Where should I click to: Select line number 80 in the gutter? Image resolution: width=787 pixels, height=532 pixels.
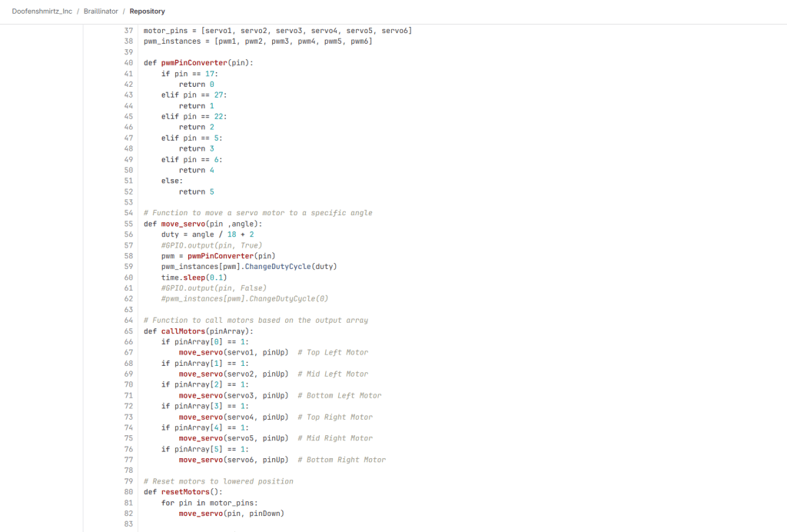pos(128,492)
